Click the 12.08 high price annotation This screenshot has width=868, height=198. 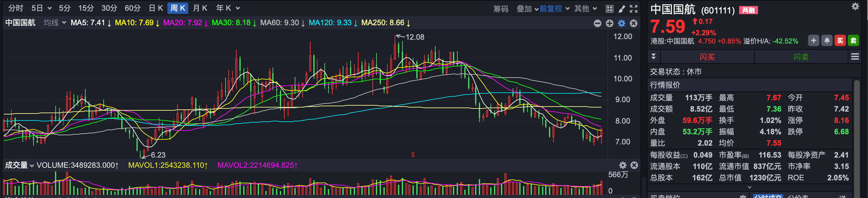click(x=415, y=37)
